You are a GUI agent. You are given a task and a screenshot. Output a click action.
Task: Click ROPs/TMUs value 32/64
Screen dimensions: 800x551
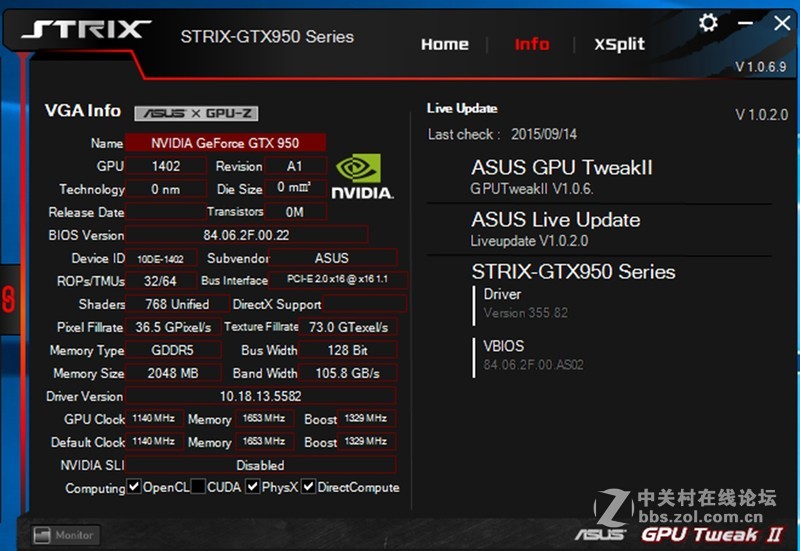point(161,281)
